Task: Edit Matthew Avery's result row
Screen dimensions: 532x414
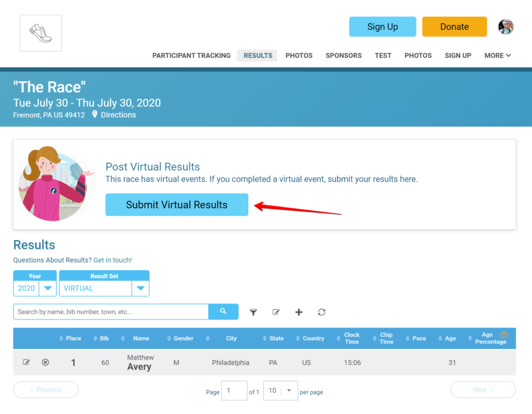Action: point(26,362)
